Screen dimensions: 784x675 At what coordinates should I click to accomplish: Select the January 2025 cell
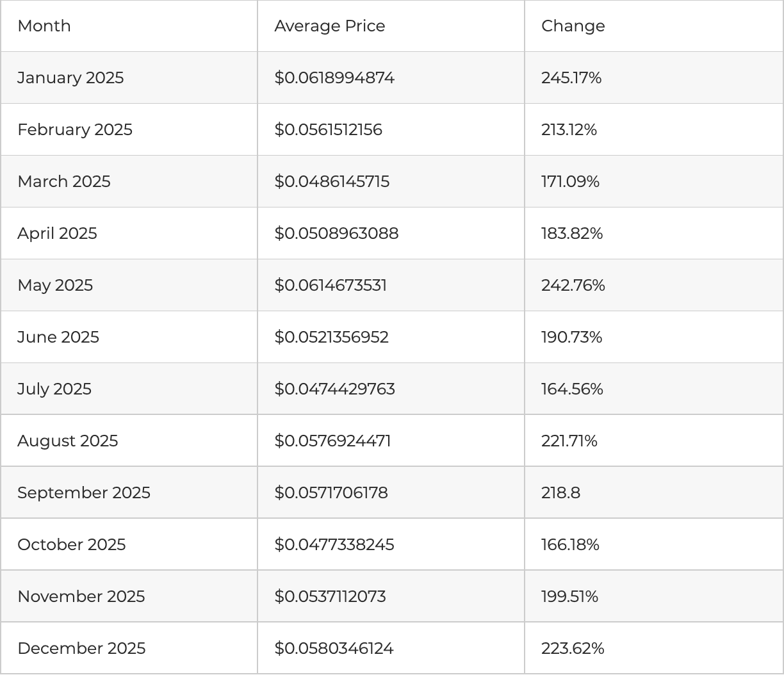coord(70,78)
